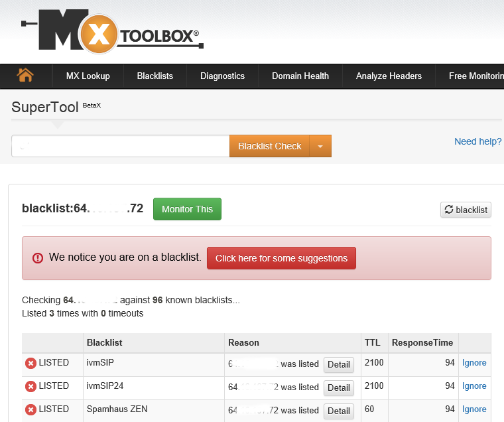Click the MxToolbox logo
The image size is (504, 422).
[113, 31]
